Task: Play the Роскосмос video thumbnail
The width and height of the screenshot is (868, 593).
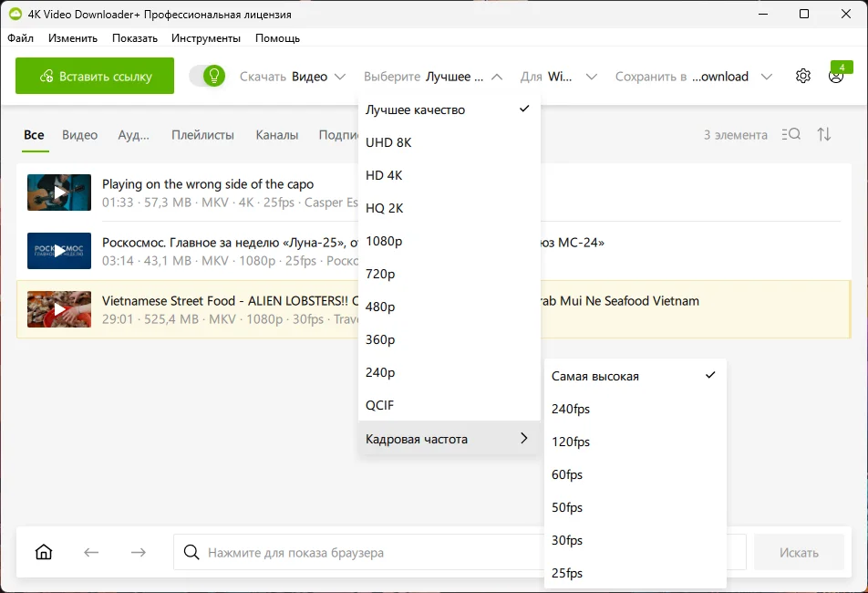Action: coord(59,251)
